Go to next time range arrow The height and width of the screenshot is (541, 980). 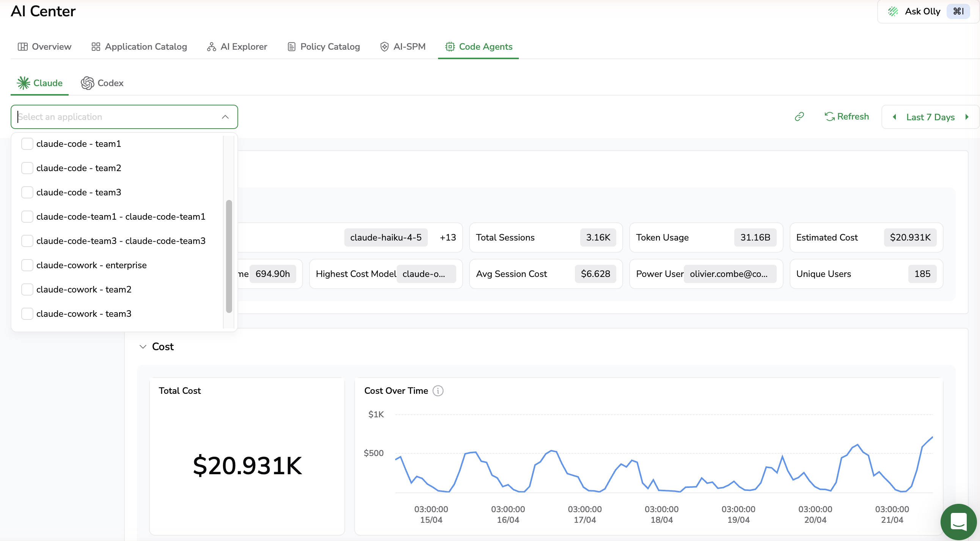coord(967,117)
